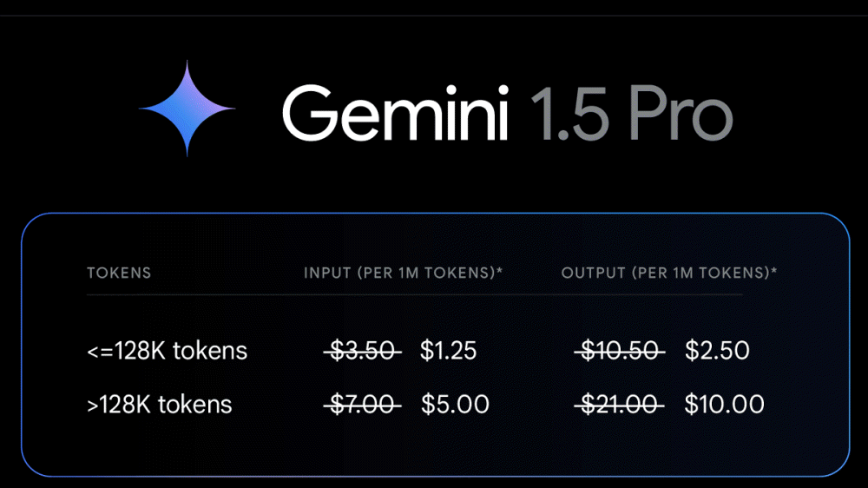Click the divider line under table headers
868x488 pixels.
point(415,295)
